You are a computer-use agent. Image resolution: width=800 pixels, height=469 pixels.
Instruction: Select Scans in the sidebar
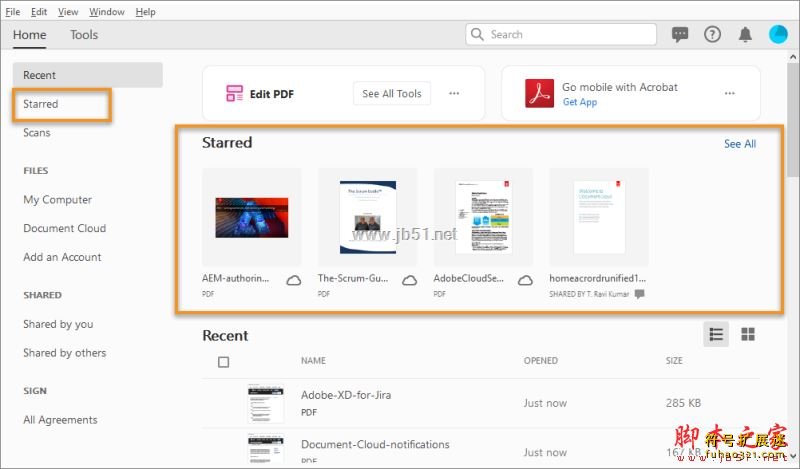tap(37, 133)
